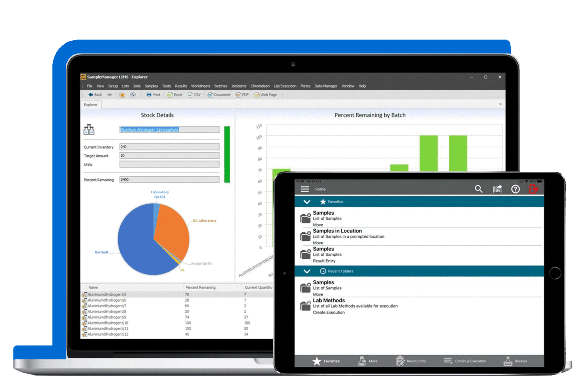The width and height of the screenshot is (588, 381).
Task: Tap the Receive icon on the tablet
Action: pyautogui.click(x=515, y=361)
